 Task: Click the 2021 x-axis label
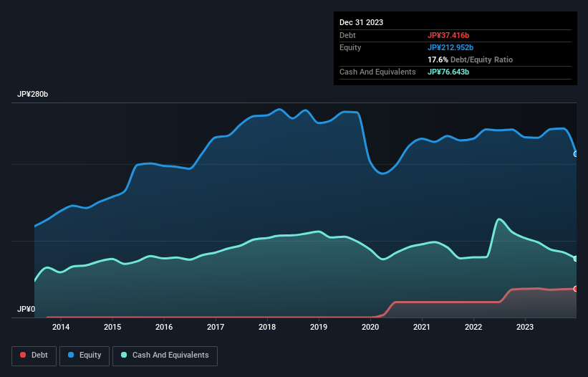422,327
